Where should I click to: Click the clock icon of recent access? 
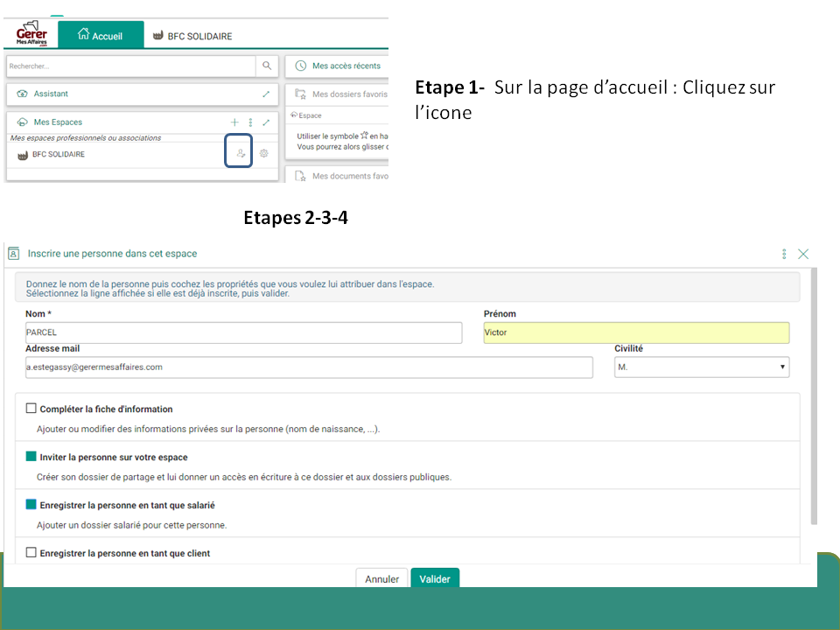(x=301, y=66)
